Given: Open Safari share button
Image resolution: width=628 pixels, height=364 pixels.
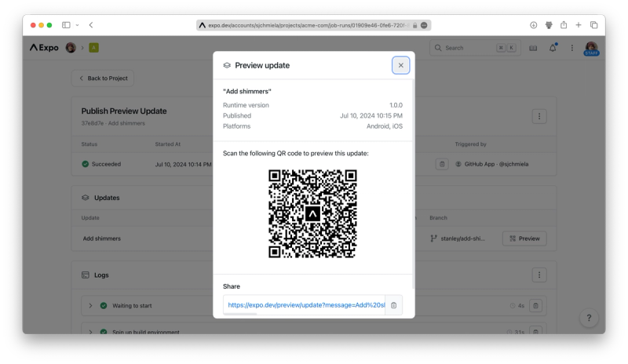Looking at the screenshot, I should [x=564, y=25].
